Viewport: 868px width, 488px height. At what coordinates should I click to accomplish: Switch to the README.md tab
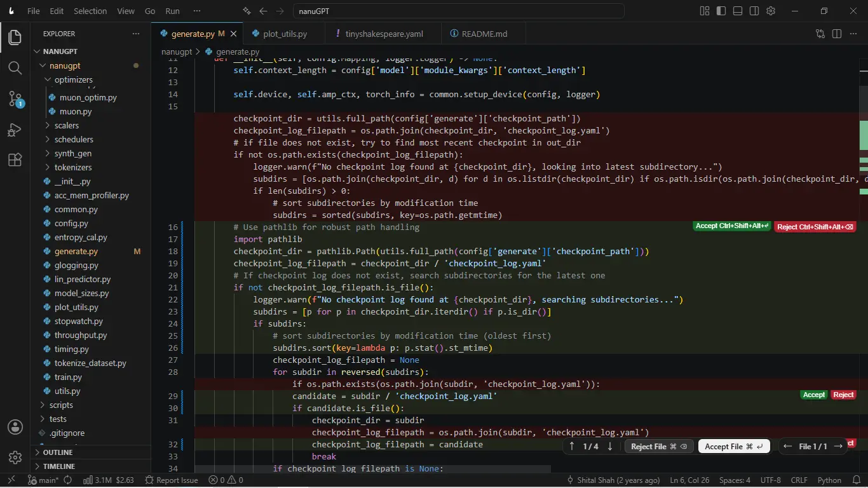pyautogui.click(x=484, y=34)
